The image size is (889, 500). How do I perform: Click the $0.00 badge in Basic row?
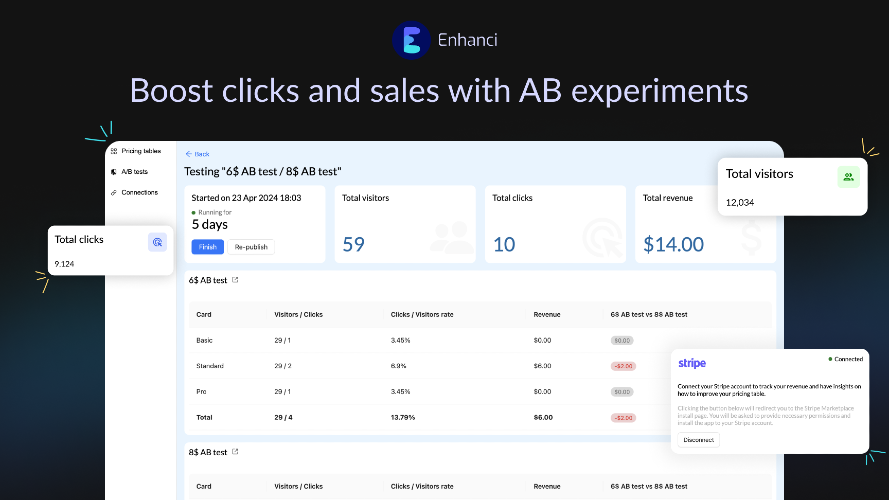tap(622, 341)
